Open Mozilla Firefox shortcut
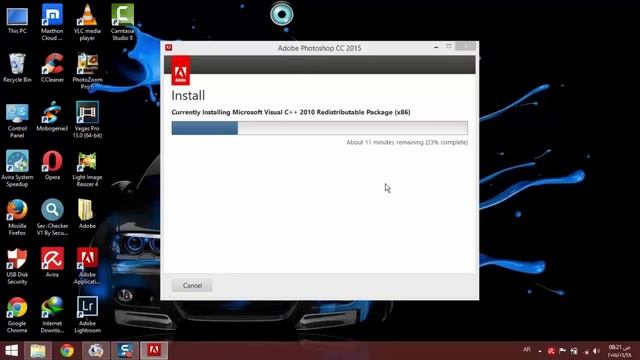Viewport: 640px width, 360px height. 17,217
